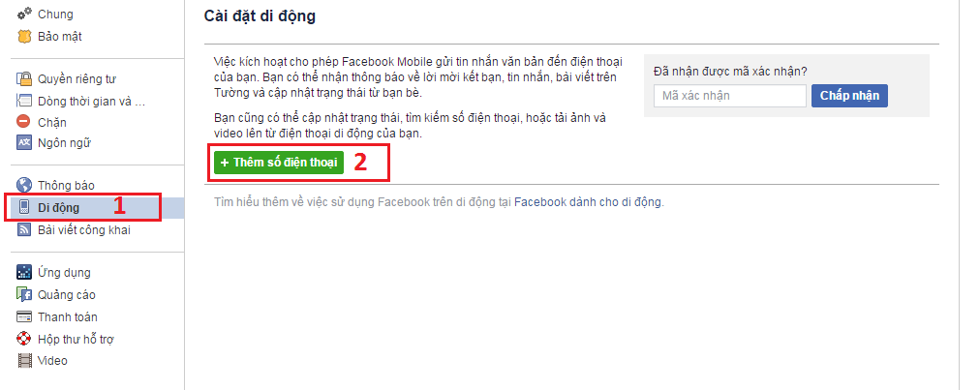The width and height of the screenshot is (980, 390).
Task: Click the shield badge icon for Bảo mật
Action: pyautogui.click(x=24, y=36)
